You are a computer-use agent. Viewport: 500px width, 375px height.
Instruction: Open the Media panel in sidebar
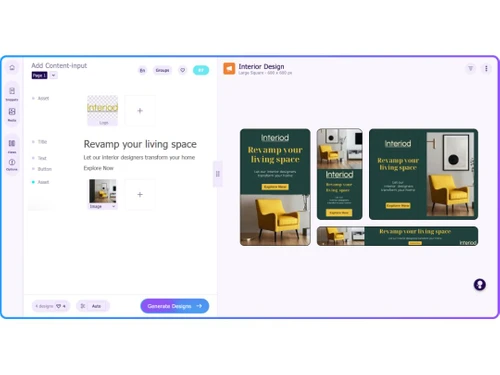coord(12,114)
